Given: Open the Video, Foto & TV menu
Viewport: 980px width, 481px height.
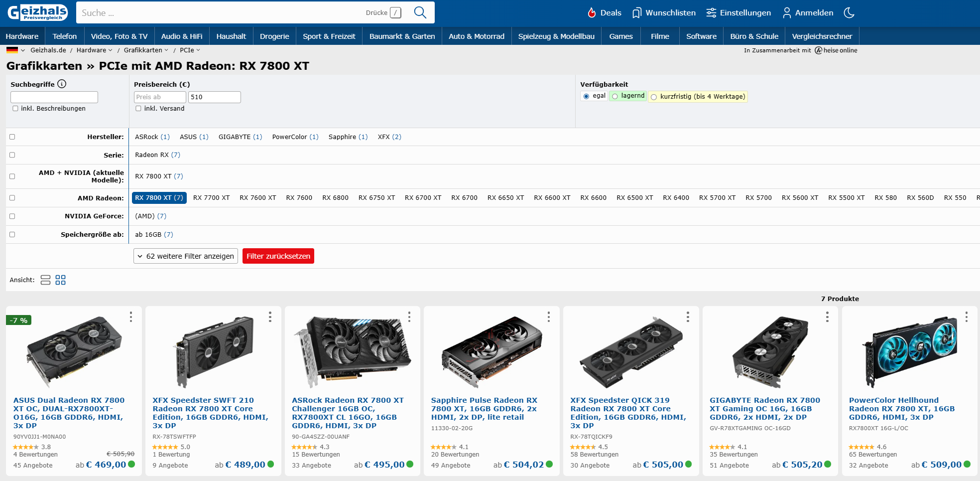Looking at the screenshot, I should [x=119, y=36].
